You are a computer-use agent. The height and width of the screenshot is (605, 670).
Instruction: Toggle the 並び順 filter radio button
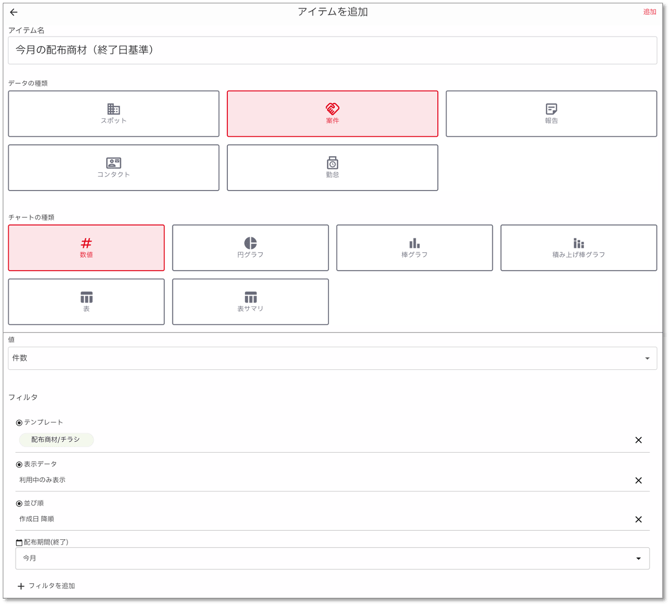point(19,503)
